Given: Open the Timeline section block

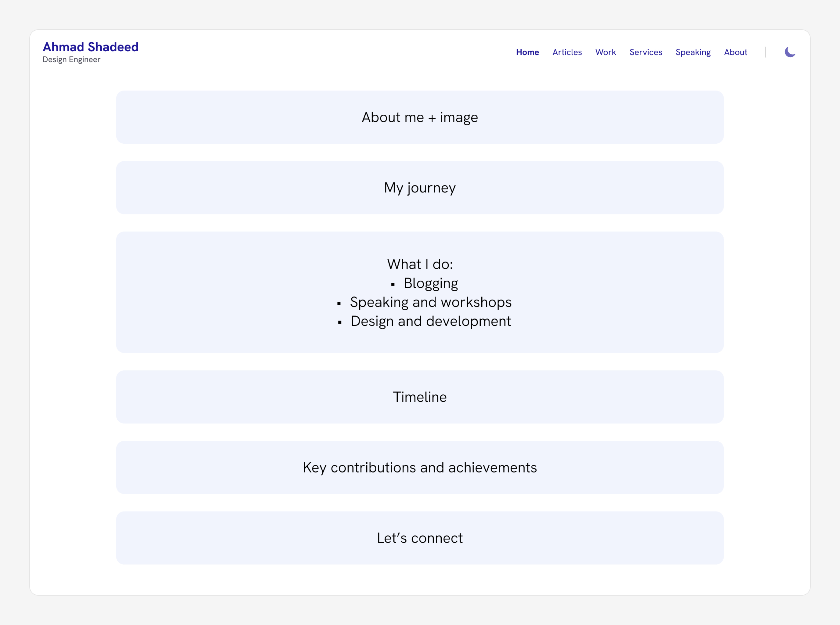Looking at the screenshot, I should coord(420,397).
